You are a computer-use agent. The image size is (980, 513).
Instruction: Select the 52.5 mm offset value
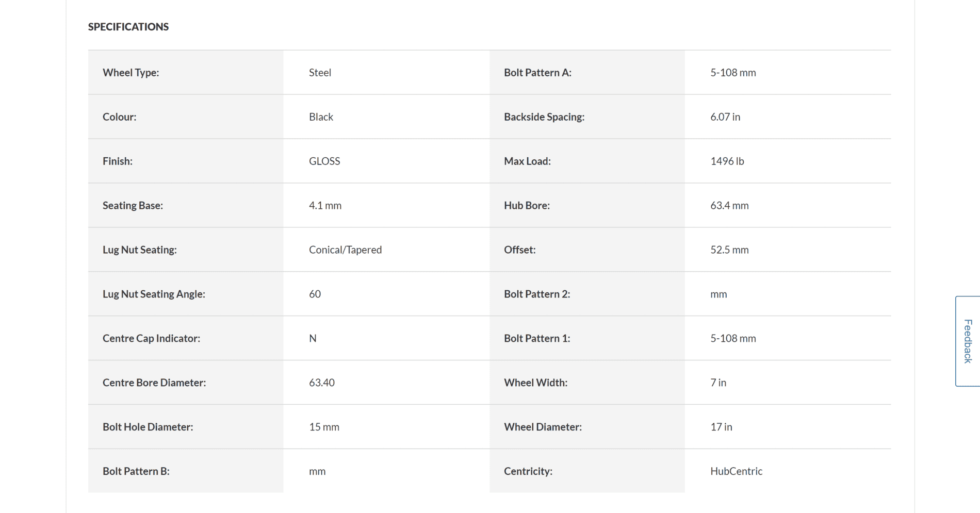[x=729, y=250]
